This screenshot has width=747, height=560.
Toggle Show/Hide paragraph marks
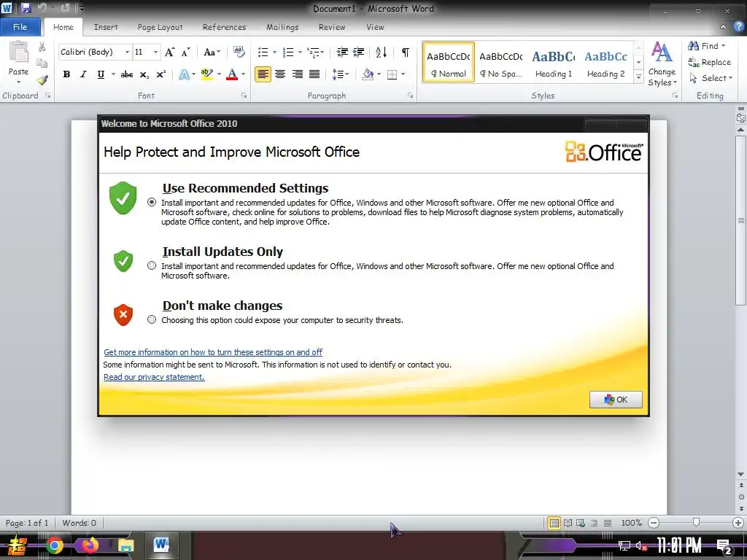pyautogui.click(x=406, y=52)
